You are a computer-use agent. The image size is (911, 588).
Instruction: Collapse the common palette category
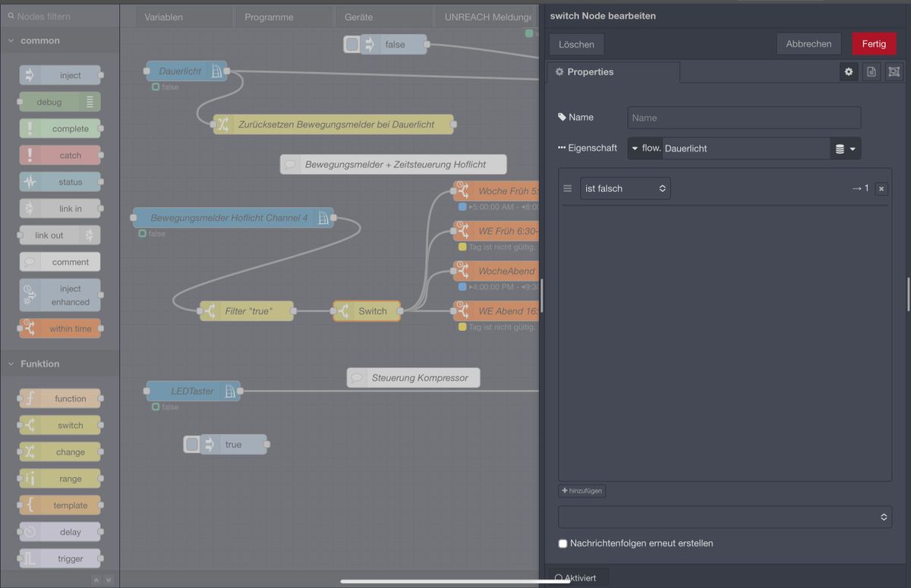[59, 40]
